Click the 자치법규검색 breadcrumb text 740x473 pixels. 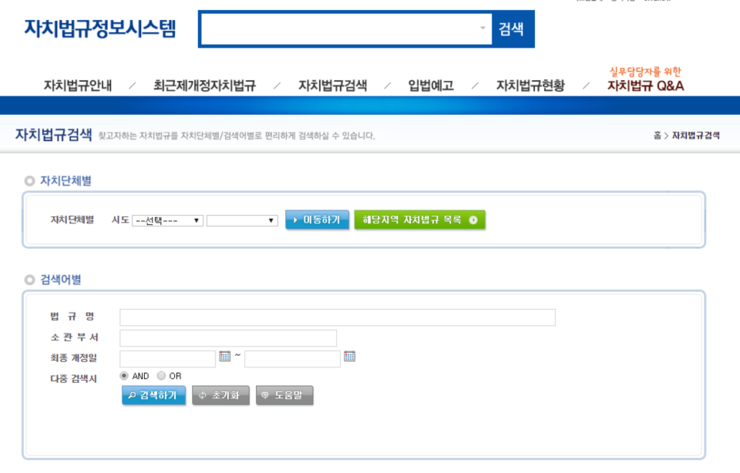[696, 135]
